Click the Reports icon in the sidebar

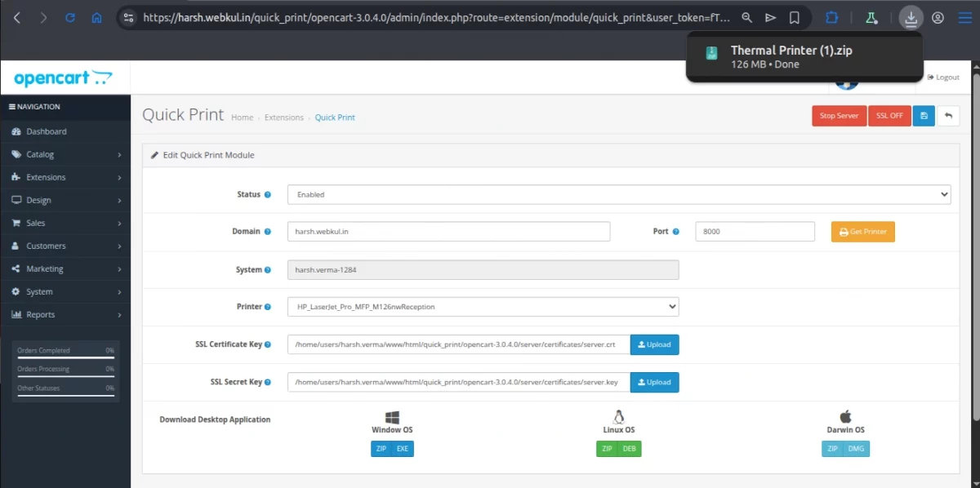18,314
